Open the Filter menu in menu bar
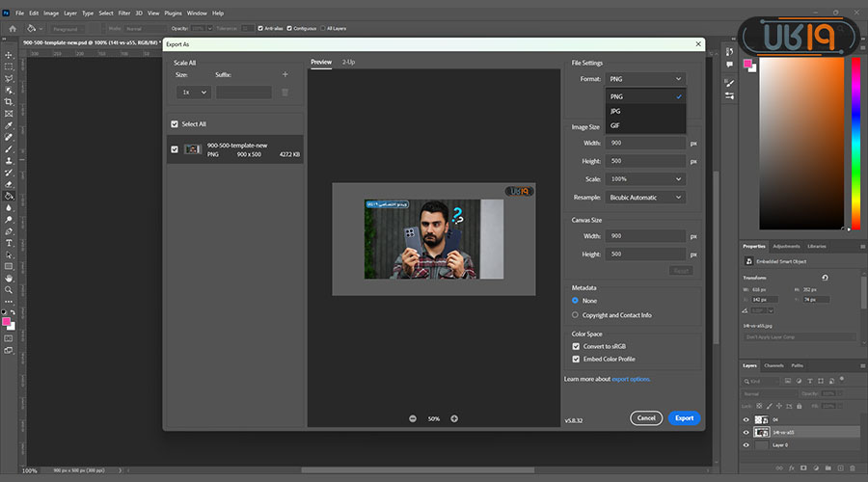The width and height of the screenshot is (868, 482). (x=124, y=13)
